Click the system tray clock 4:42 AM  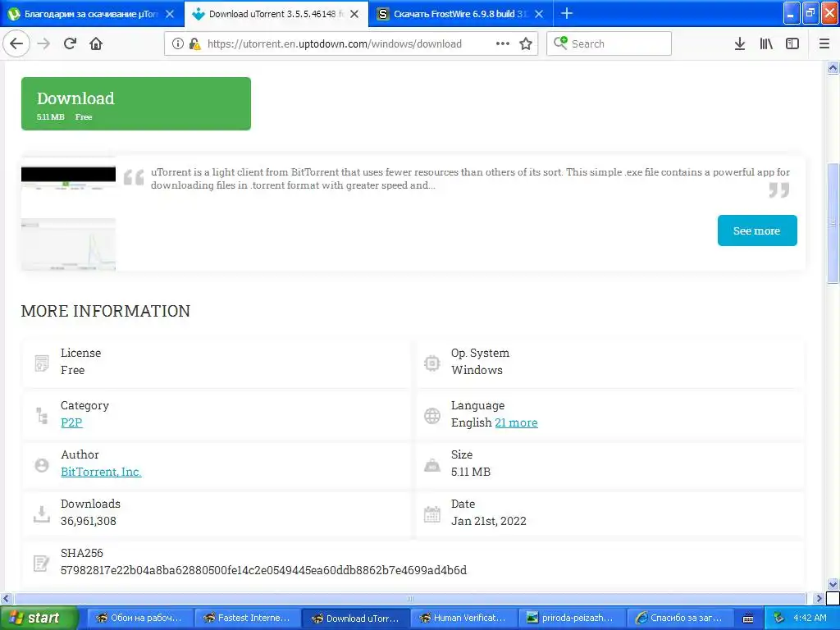click(x=810, y=618)
